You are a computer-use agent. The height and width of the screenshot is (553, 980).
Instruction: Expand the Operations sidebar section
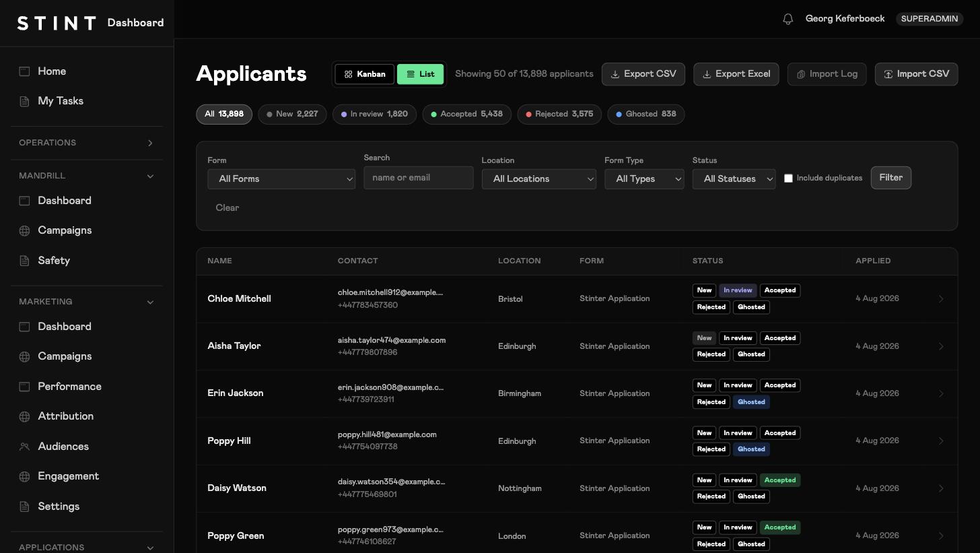click(150, 143)
